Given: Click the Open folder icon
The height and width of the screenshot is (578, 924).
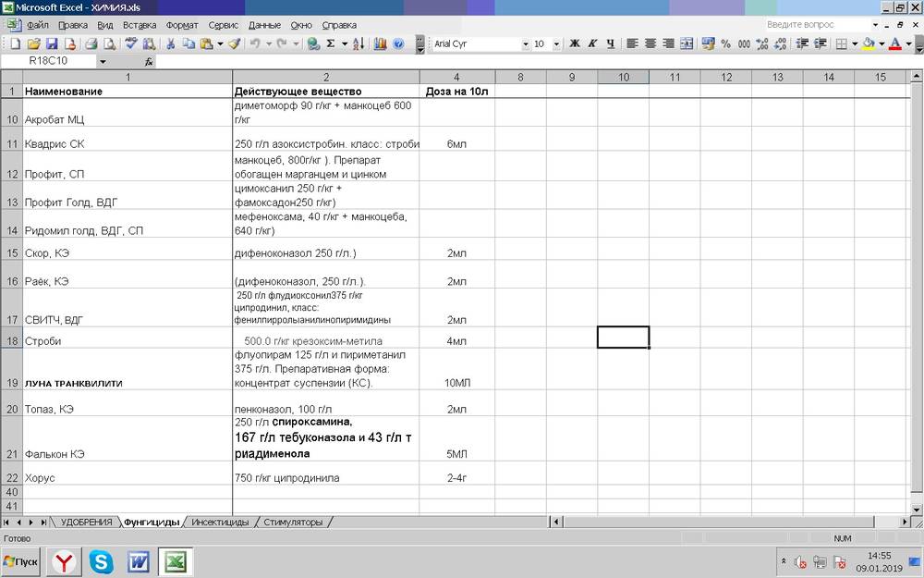Looking at the screenshot, I should (33, 43).
